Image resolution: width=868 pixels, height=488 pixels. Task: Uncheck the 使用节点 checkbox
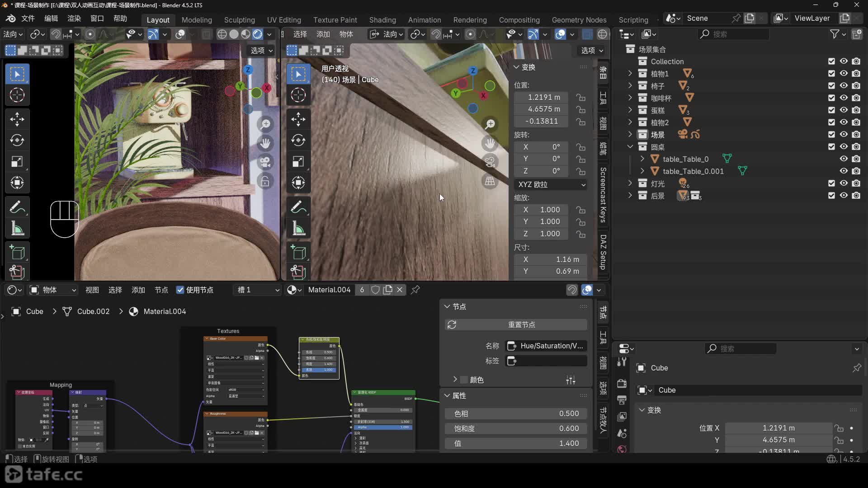[x=180, y=290]
